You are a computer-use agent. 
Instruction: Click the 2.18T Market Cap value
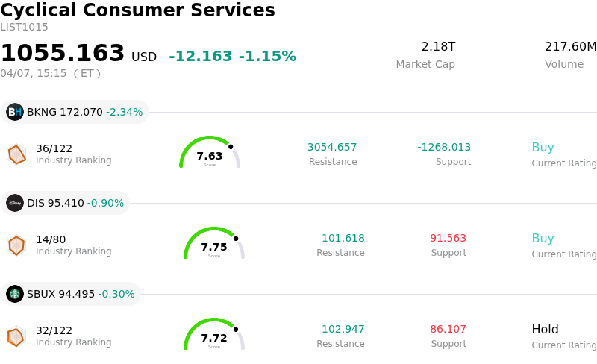438,47
